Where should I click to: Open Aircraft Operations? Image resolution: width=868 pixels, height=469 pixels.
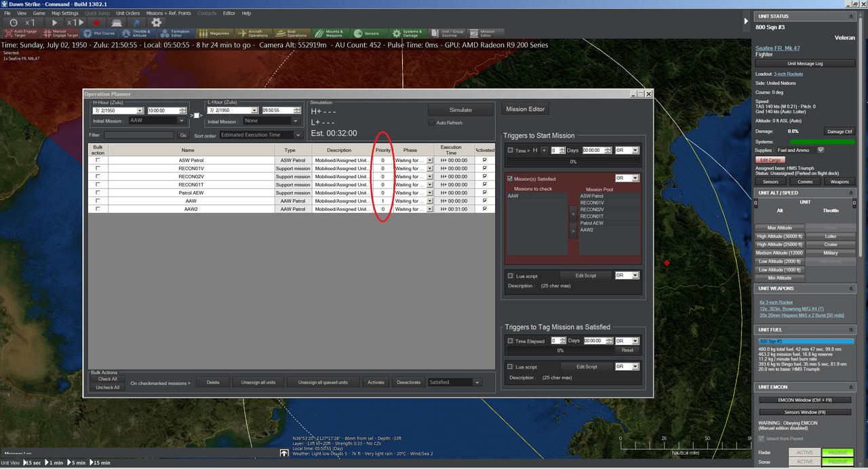point(254,33)
